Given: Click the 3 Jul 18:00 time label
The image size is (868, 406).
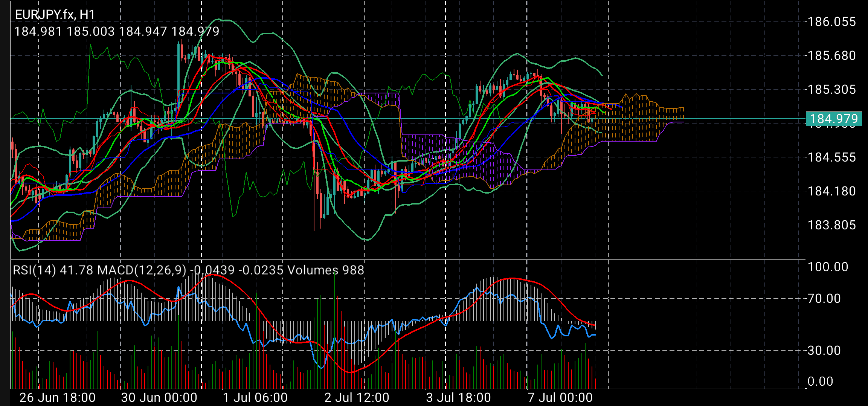Looking at the screenshot, I should tap(458, 397).
